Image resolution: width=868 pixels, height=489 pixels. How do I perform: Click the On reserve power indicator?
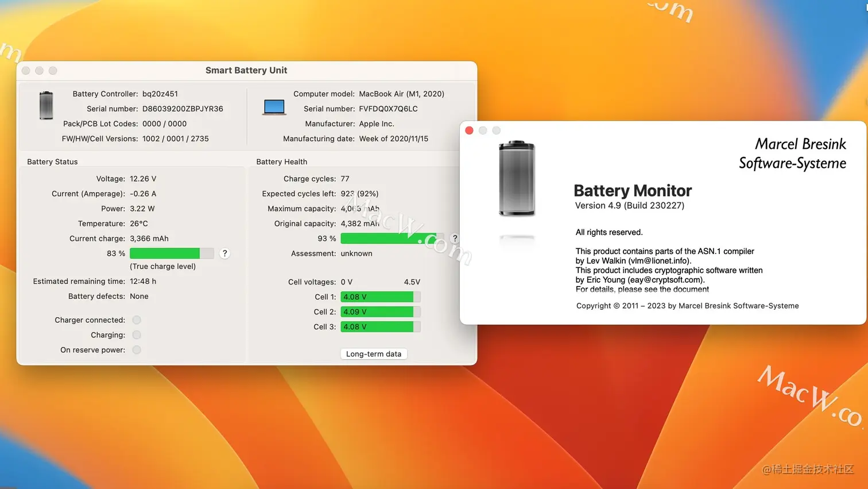137,350
